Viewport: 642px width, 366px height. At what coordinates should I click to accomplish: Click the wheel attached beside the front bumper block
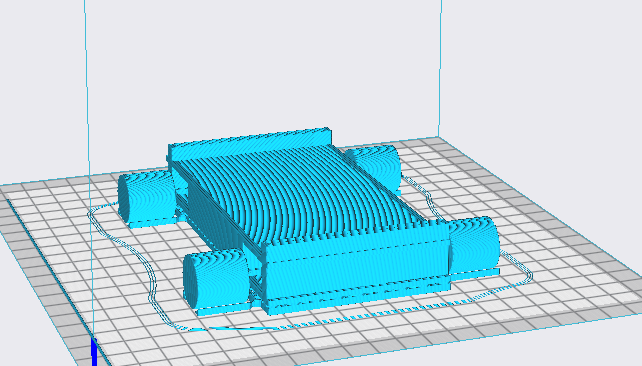[x=474, y=245]
